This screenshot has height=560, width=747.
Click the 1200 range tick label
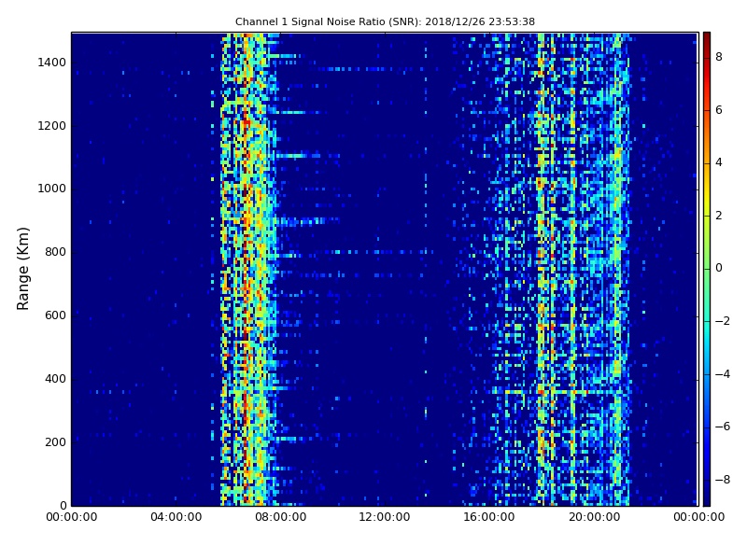[52, 126]
